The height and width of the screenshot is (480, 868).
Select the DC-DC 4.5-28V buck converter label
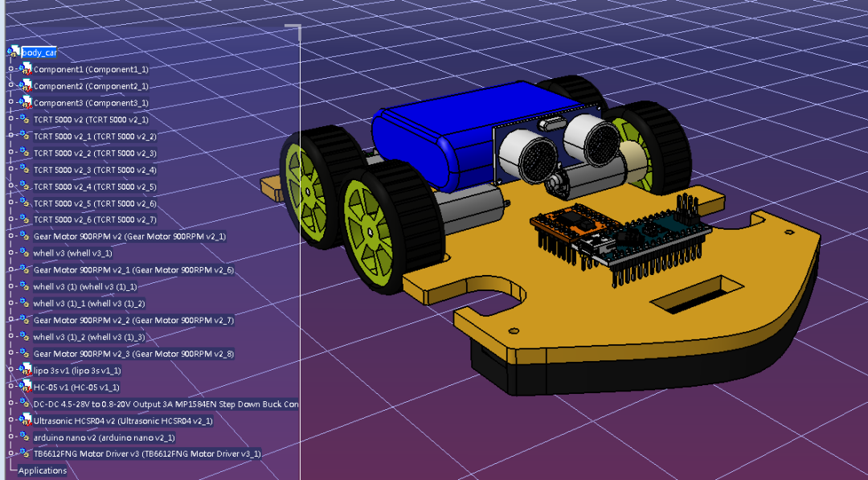click(166, 404)
